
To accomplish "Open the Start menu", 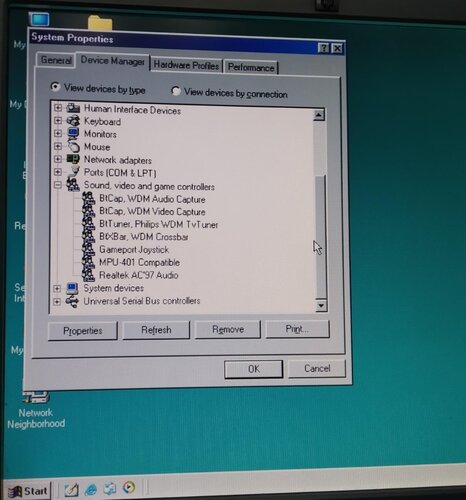I will pos(28,491).
